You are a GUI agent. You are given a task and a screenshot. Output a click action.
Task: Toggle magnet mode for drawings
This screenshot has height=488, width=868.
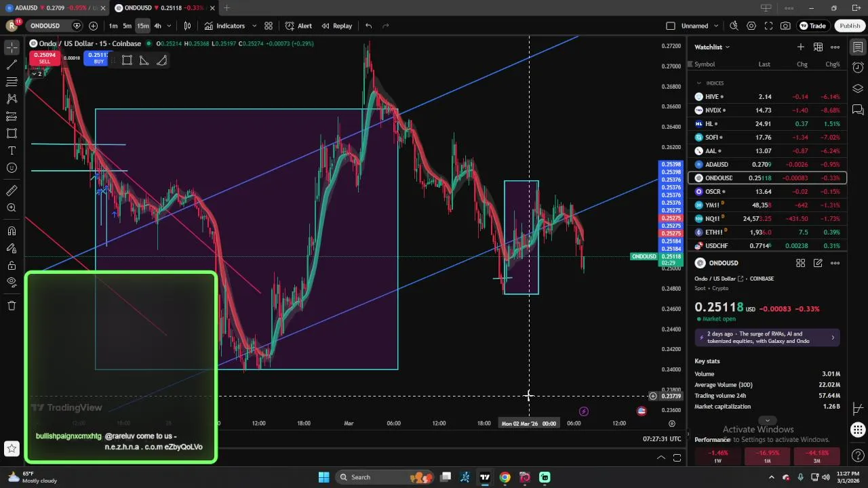tap(12, 231)
